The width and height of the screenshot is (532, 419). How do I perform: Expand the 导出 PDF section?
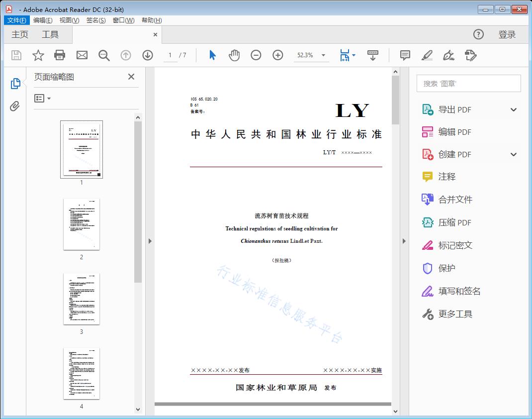click(x=514, y=110)
